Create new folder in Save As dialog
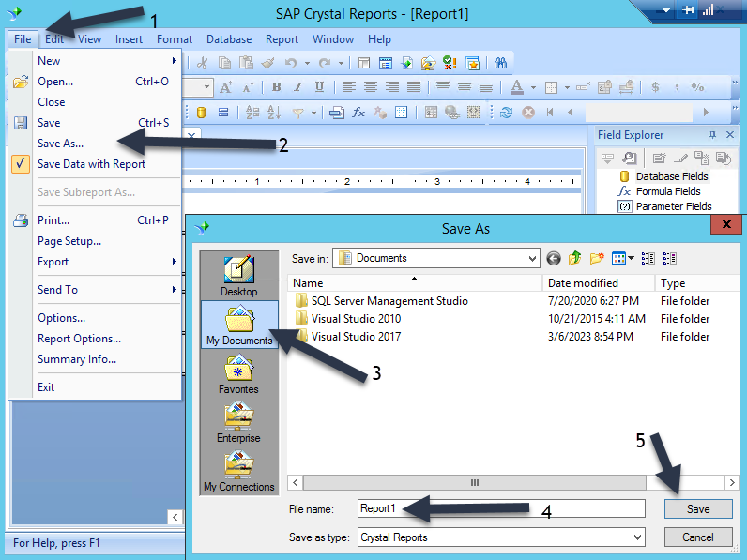This screenshot has height=560, width=747. tap(596, 258)
